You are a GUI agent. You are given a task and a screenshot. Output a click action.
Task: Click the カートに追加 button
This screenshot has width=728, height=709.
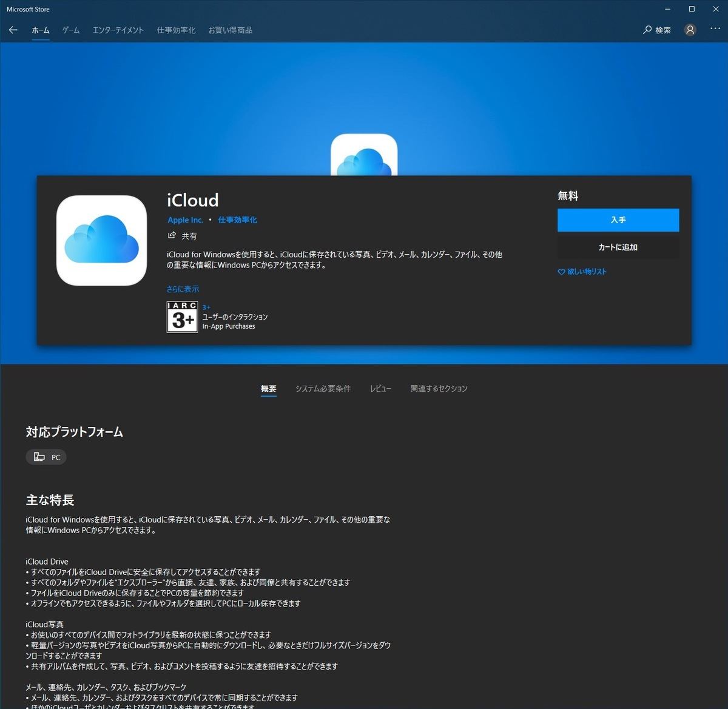click(618, 247)
